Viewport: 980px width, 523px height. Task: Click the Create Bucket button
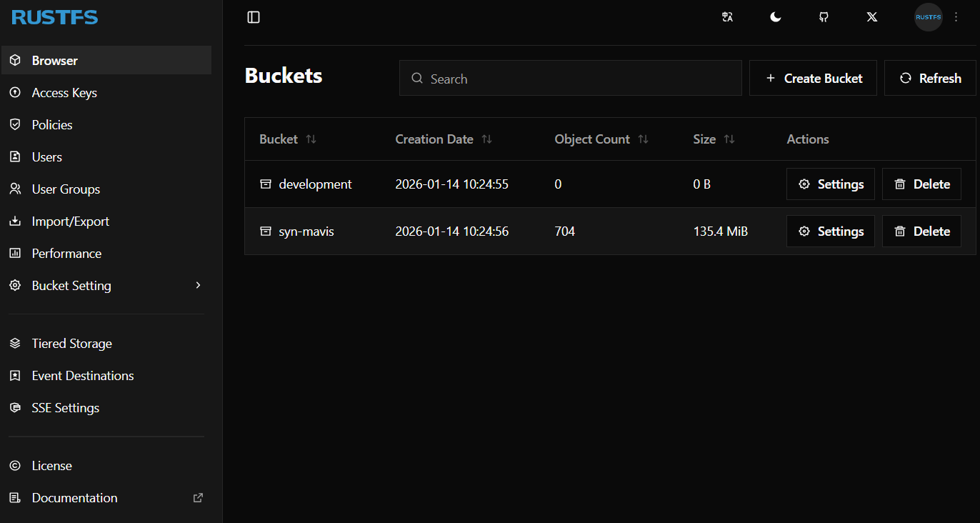(x=813, y=77)
